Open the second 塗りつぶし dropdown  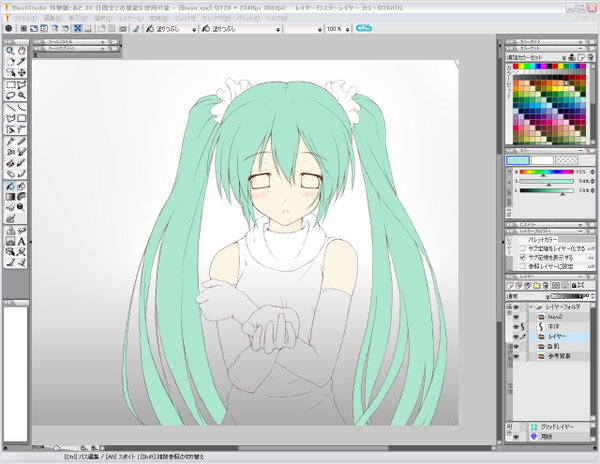click(278, 29)
